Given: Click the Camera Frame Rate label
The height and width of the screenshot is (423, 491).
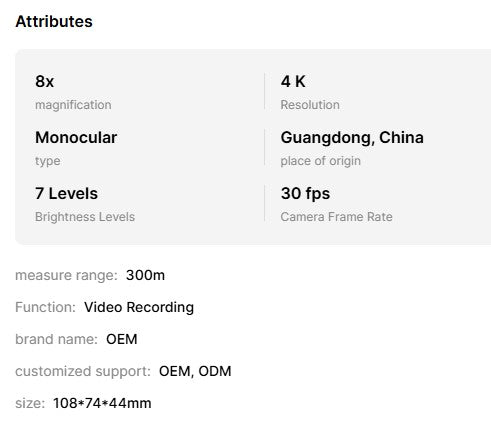Looking at the screenshot, I should coord(336,217).
